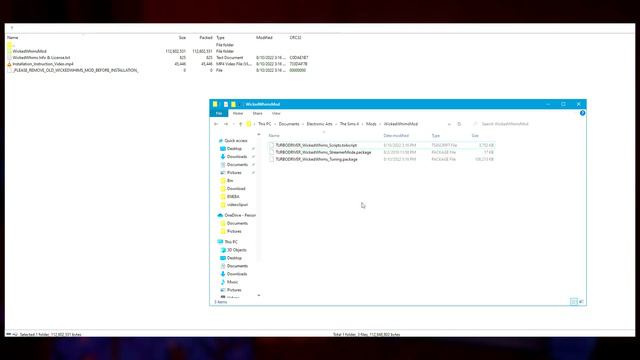This screenshot has height=360, width=640.
Task: Open Quick access in navigation pane
Action: [x=236, y=140]
